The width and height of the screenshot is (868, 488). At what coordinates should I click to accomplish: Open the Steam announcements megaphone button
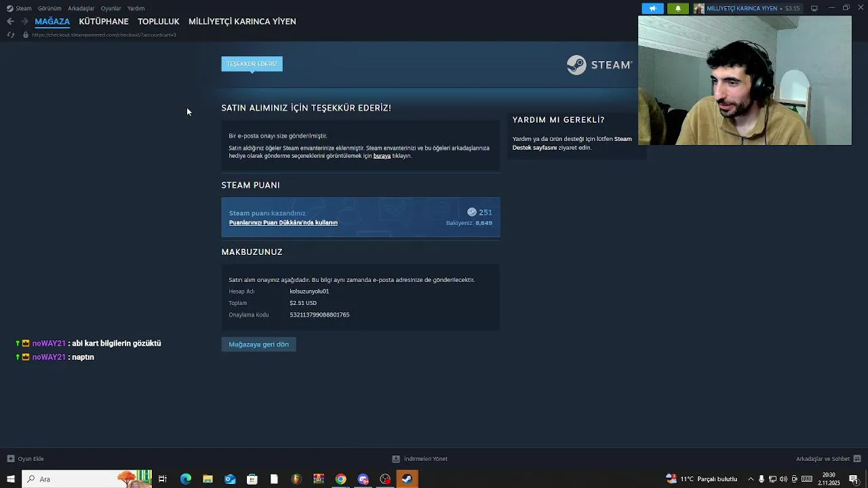pos(653,8)
